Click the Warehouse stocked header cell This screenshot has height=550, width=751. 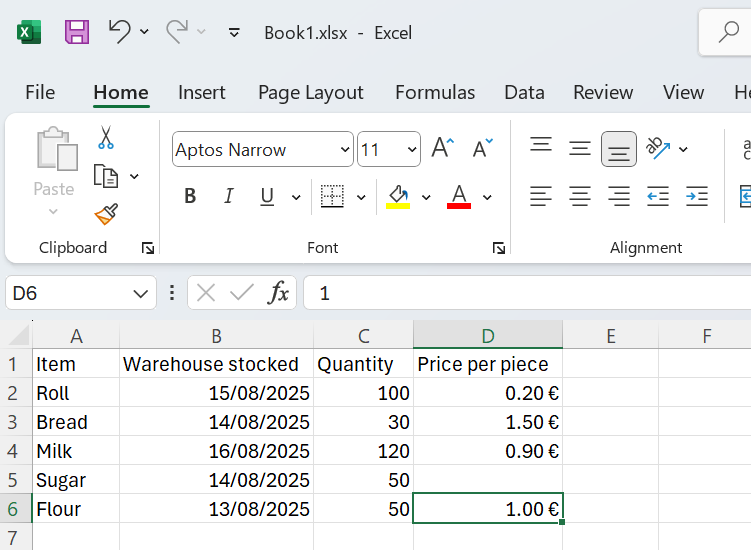[216, 364]
